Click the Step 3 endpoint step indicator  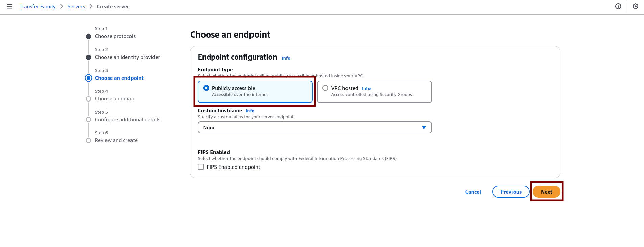pyautogui.click(x=89, y=78)
